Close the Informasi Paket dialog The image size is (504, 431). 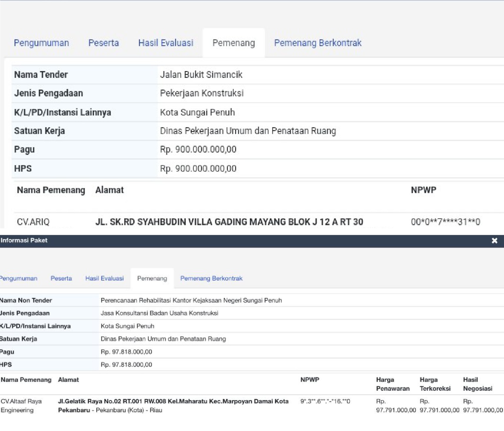[494, 241]
